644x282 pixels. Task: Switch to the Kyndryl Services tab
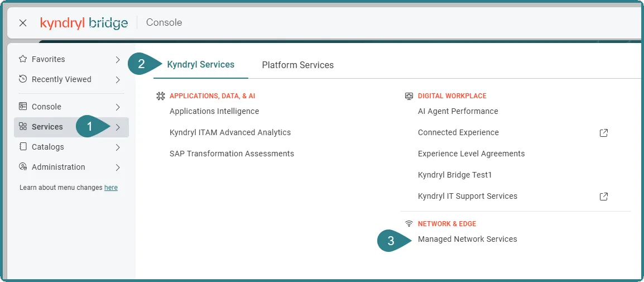coord(201,65)
